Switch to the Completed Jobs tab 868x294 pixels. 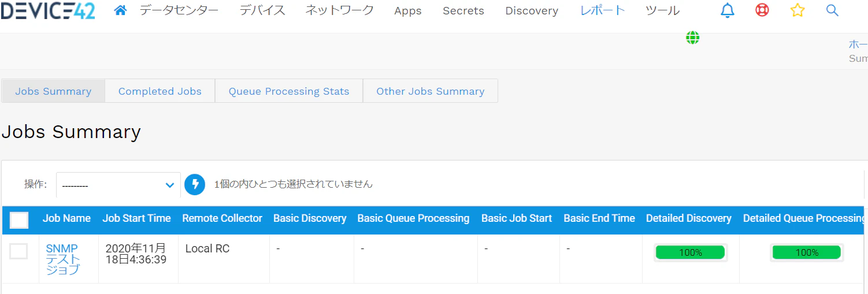coord(160,91)
